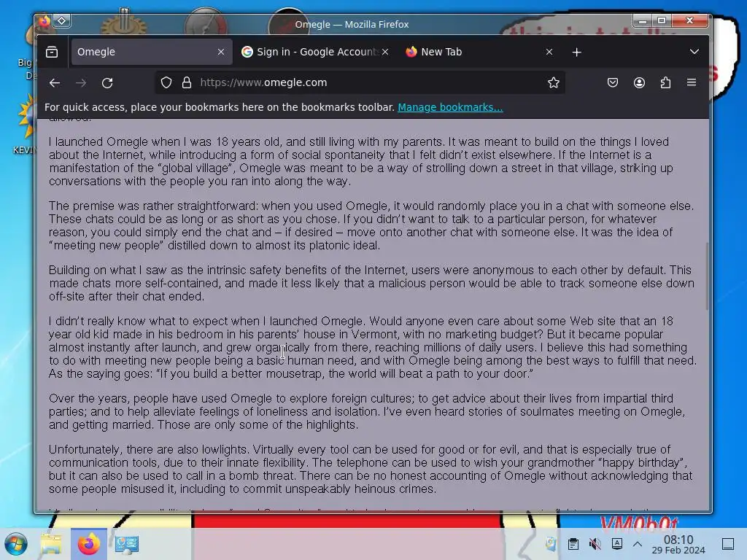The width and height of the screenshot is (747, 560).
Task: Save page to Pocket
Action: [613, 83]
